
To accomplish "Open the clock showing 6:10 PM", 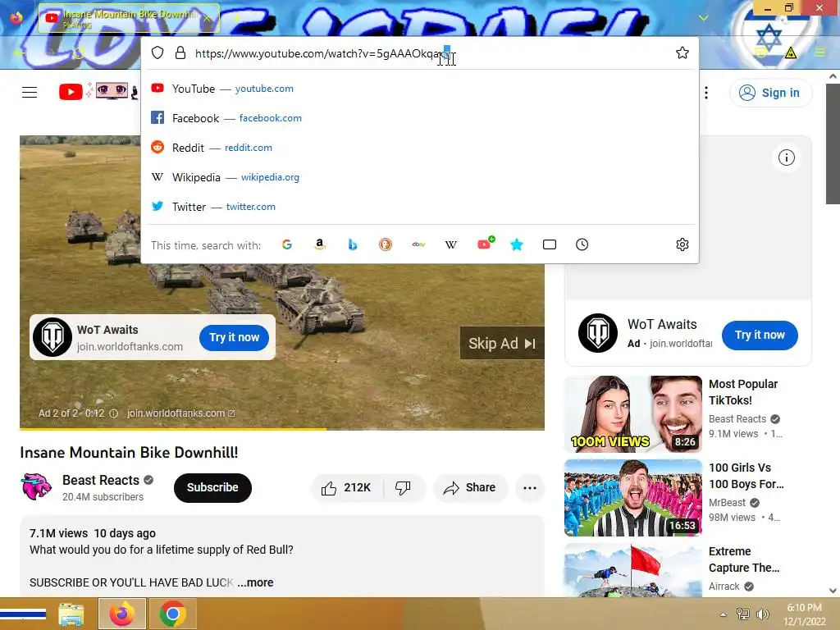I will click(x=804, y=614).
